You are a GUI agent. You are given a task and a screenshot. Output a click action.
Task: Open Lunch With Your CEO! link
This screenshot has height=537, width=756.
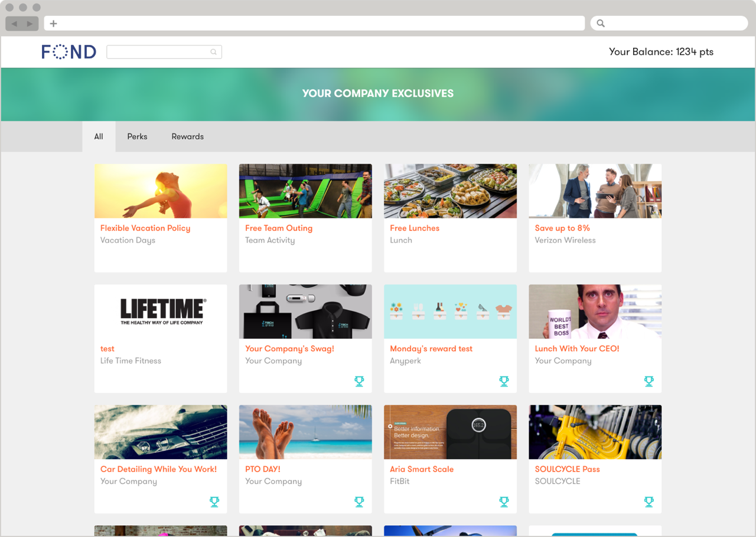pos(577,348)
